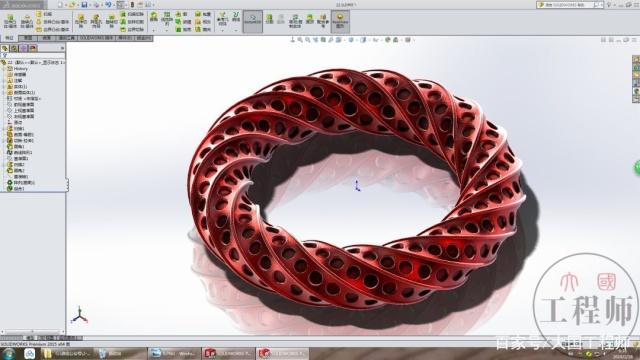Viewport: 640px width, 360px height.
Task: Click the Help question-mark icon
Action: 609,5
